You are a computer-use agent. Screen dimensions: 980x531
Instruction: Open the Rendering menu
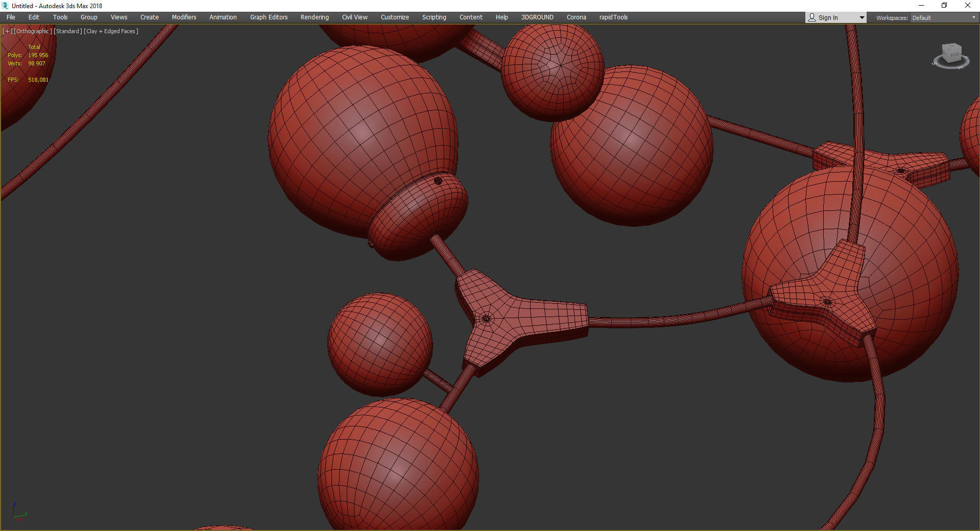click(x=315, y=17)
